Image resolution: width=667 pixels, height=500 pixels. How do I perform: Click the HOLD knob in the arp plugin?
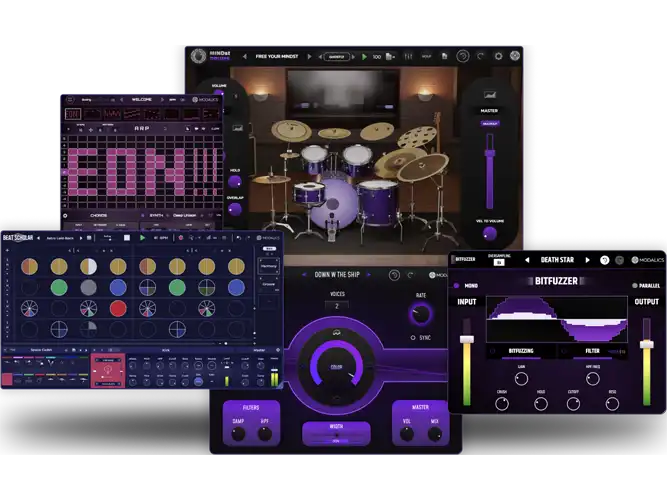(x=234, y=182)
